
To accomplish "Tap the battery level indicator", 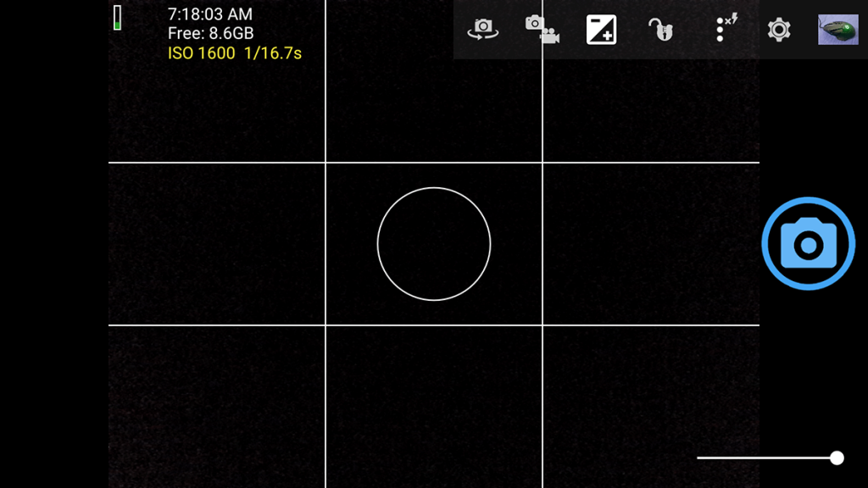I will pyautogui.click(x=118, y=18).
